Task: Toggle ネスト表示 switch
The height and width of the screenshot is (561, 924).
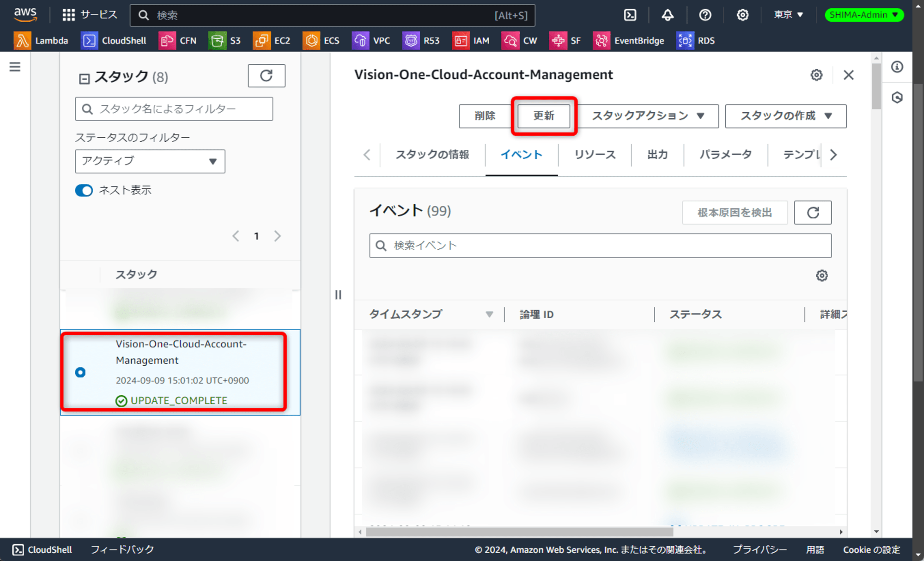Action: coord(84,190)
